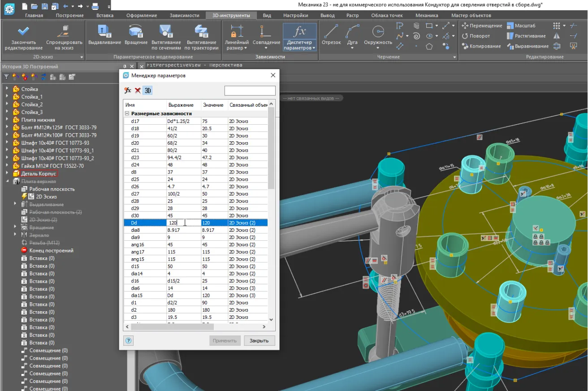
Task: Select the Вращение revolve tool
Action: (136, 31)
